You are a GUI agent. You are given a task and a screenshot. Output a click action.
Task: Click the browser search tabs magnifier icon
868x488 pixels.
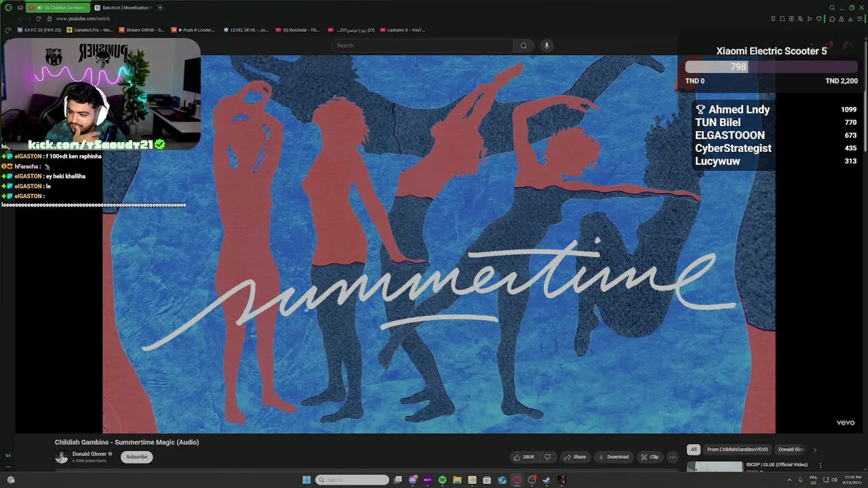pyautogui.click(x=832, y=7)
